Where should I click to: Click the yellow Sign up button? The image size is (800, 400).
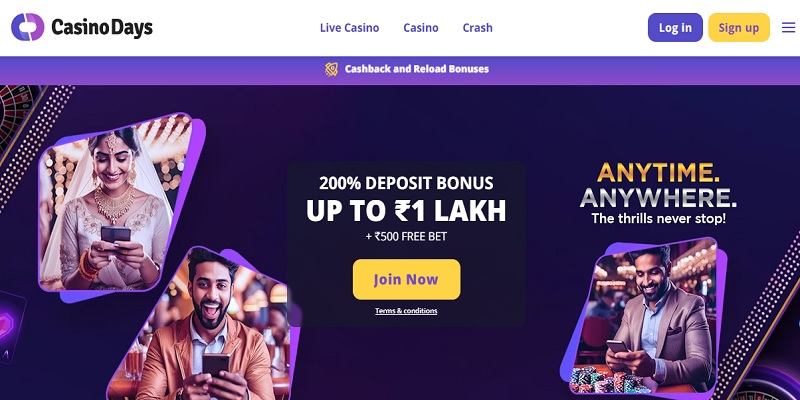click(x=739, y=28)
